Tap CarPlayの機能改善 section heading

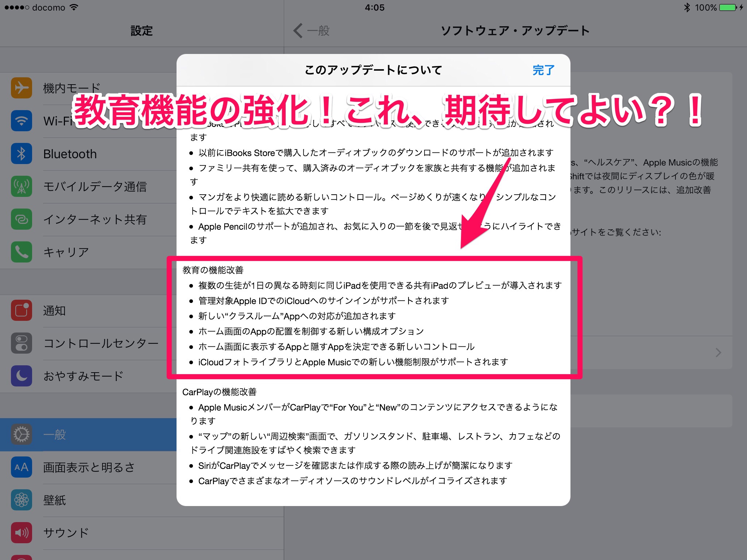(219, 392)
